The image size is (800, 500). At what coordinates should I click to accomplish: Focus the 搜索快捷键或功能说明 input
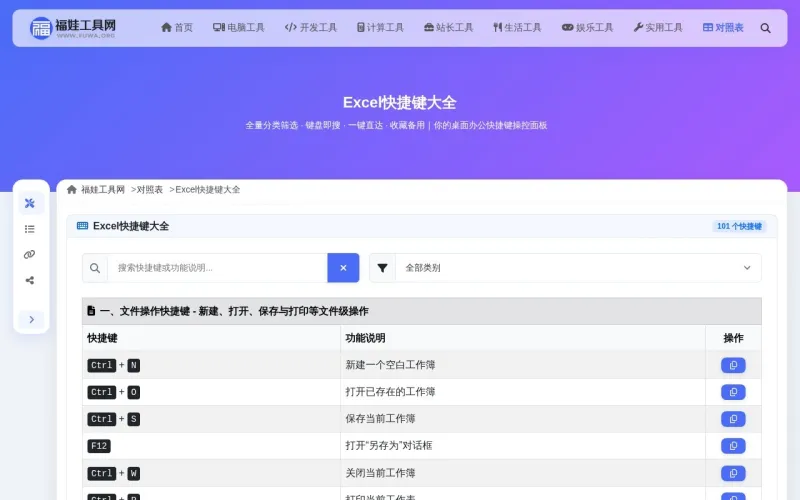(217, 268)
